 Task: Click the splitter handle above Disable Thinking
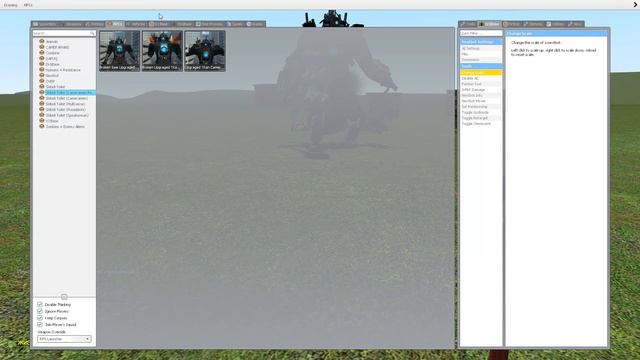click(x=64, y=297)
